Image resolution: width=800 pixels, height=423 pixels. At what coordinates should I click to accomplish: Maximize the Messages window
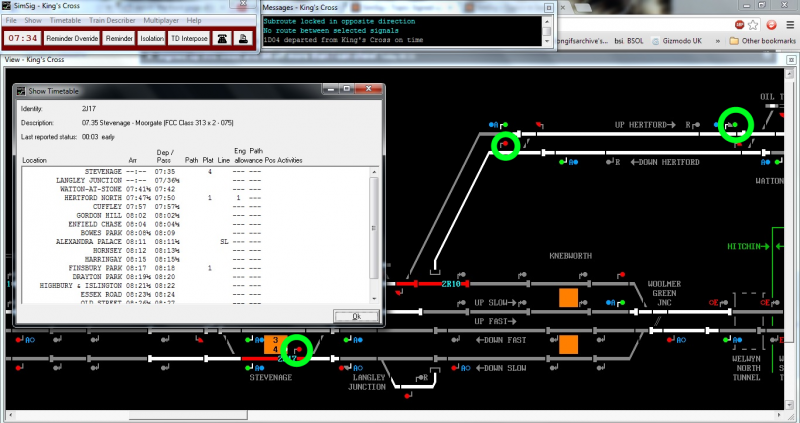tap(549, 8)
